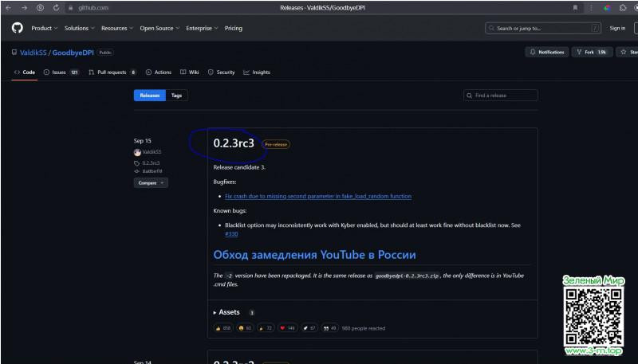
Task: Select the Tags tab button
Action: [x=176, y=95]
